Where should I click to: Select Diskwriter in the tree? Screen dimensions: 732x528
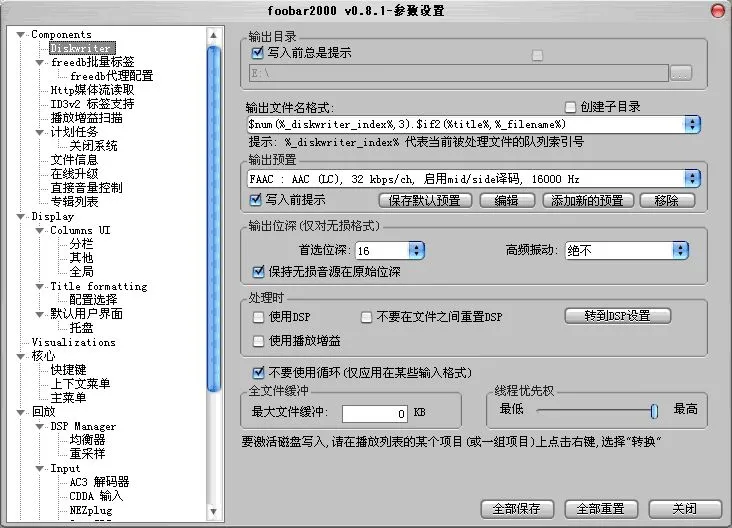81,48
